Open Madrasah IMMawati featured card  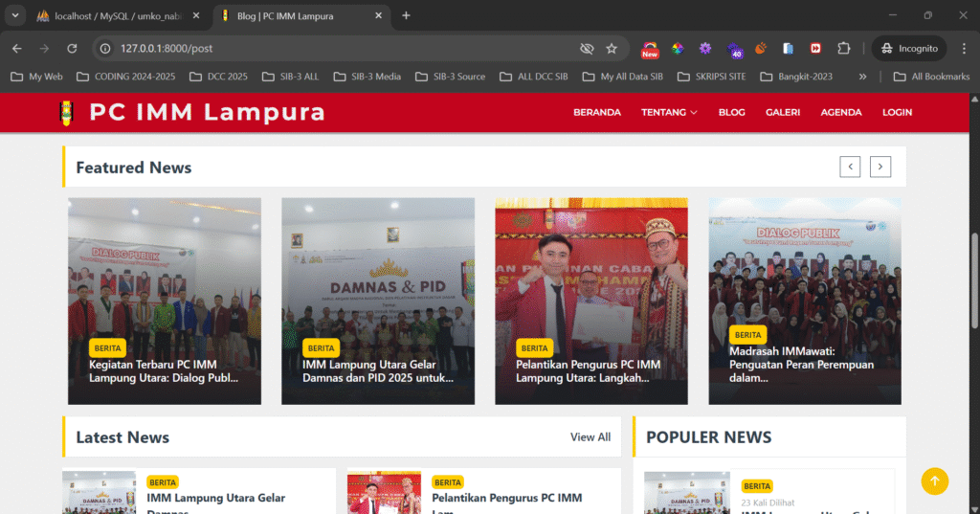[805, 302]
